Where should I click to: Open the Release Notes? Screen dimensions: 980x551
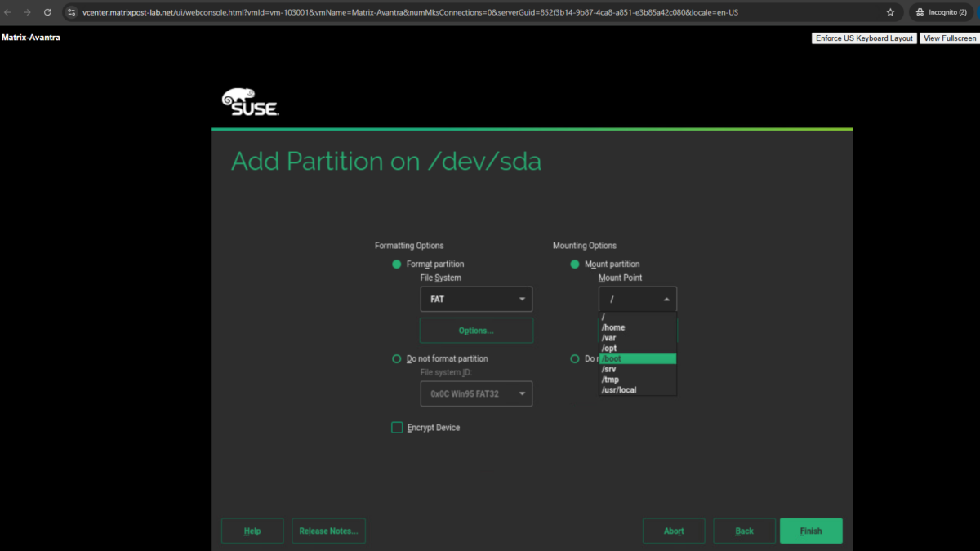pyautogui.click(x=328, y=531)
